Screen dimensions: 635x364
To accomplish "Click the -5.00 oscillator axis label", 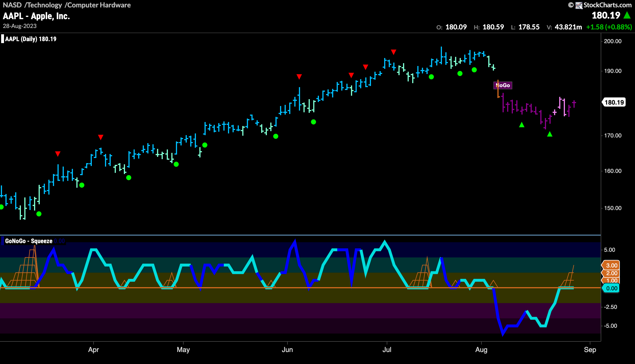I will [x=610, y=326].
